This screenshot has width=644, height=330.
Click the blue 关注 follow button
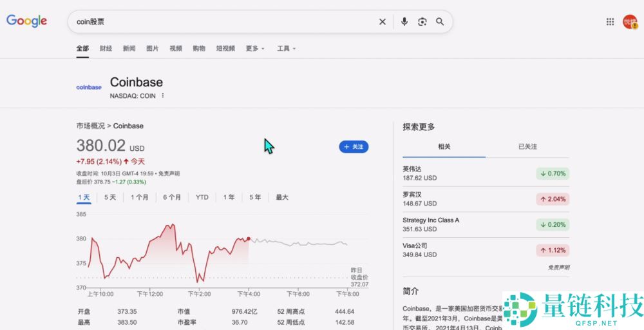pos(354,147)
